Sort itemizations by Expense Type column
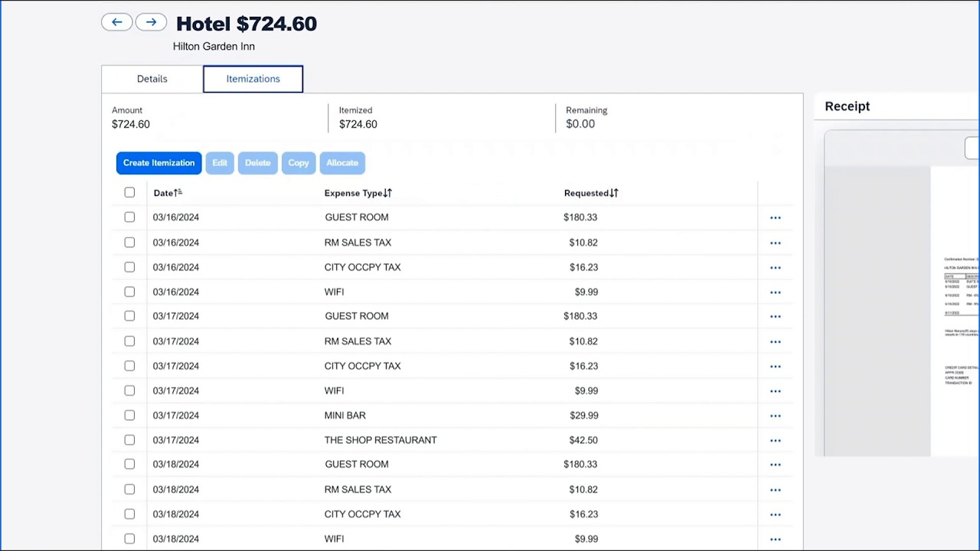The height and width of the screenshot is (551, 980). (x=358, y=193)
